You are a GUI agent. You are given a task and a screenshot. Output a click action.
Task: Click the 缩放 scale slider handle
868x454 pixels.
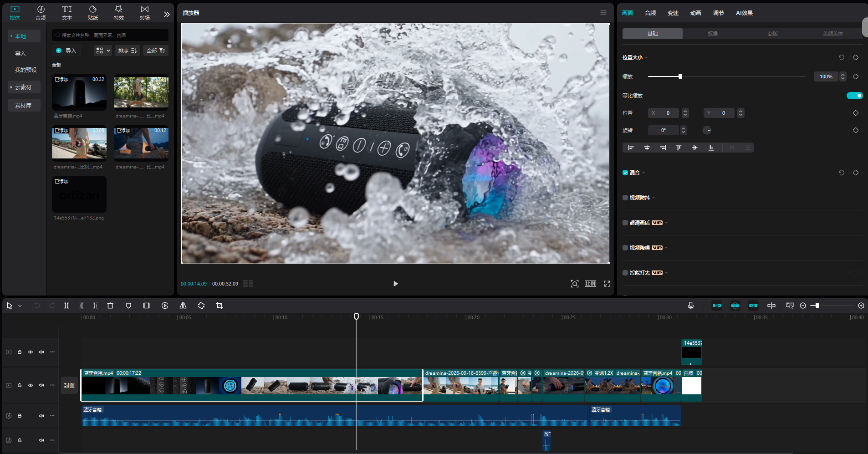click(x=680, y=77)
